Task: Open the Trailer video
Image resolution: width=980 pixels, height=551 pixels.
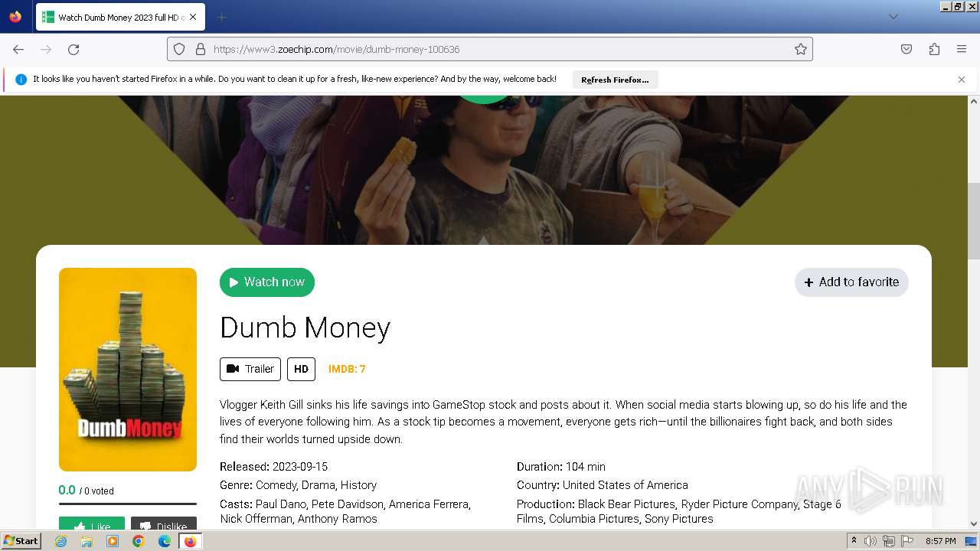Action: (x=250, y=369)
